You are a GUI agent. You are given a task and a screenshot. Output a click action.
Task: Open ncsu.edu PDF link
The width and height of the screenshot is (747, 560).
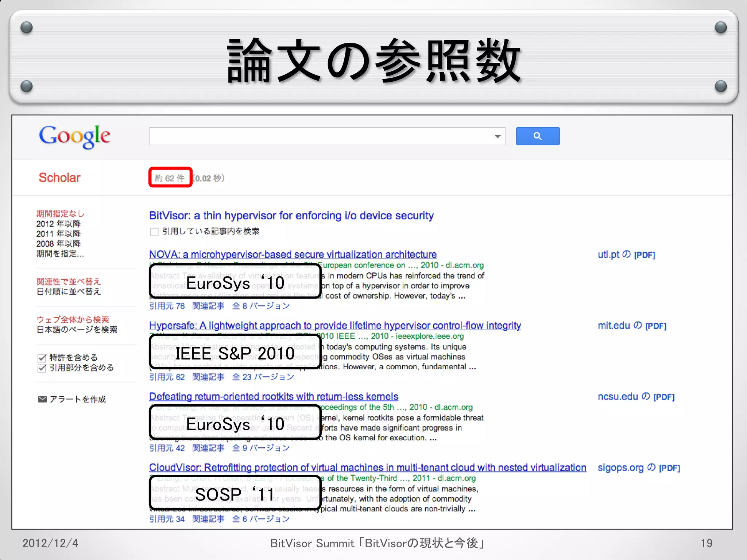(636, 397)
